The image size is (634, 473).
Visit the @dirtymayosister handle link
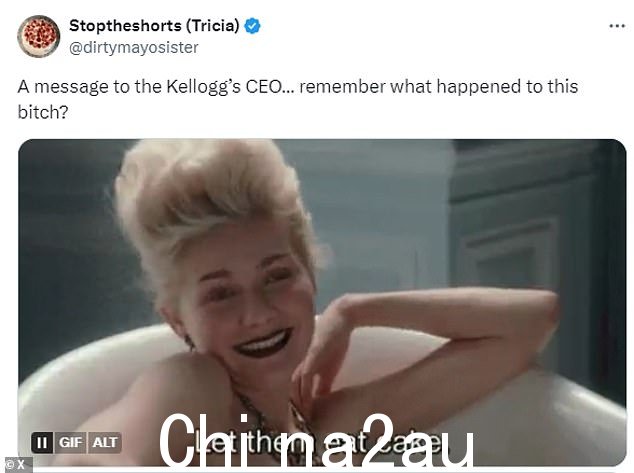tap(134, 48)
